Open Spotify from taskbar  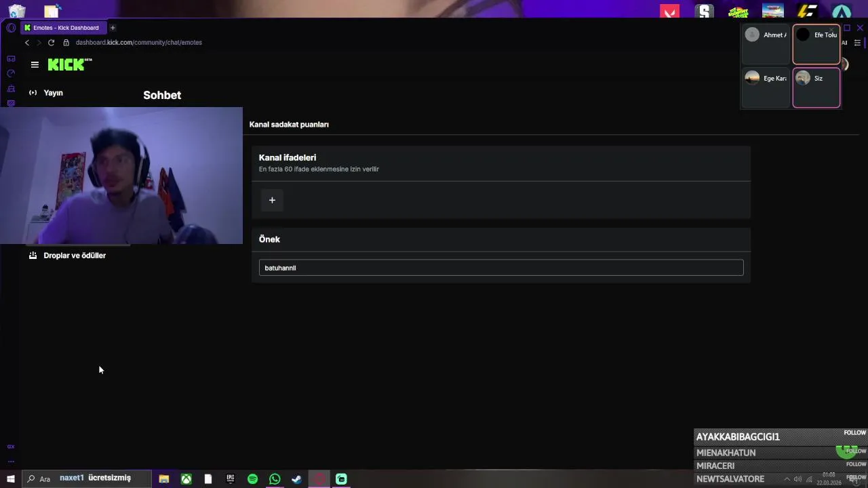252,479
